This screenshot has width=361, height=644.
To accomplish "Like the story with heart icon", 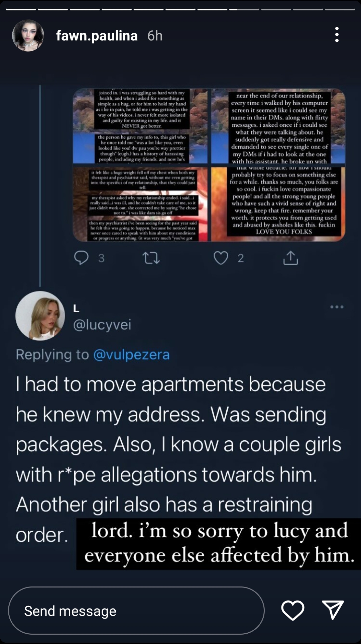I will 293,610.
